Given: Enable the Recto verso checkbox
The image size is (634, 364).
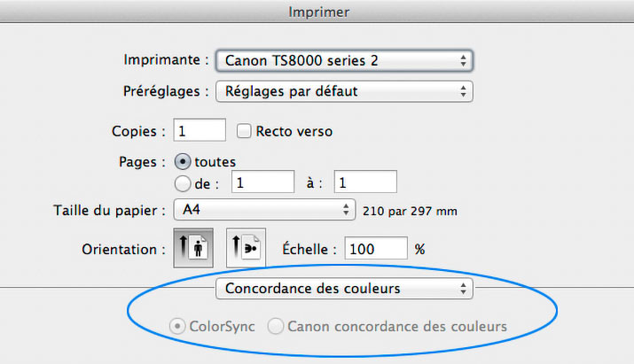Looking at the screenshot, I should point(244,131).
